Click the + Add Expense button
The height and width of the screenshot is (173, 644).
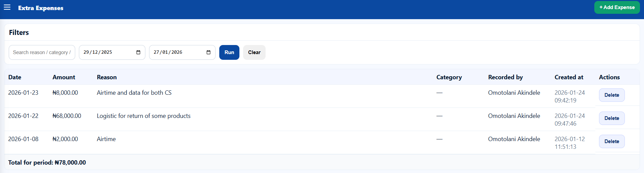pyautogui.click(x=617, y=7)
